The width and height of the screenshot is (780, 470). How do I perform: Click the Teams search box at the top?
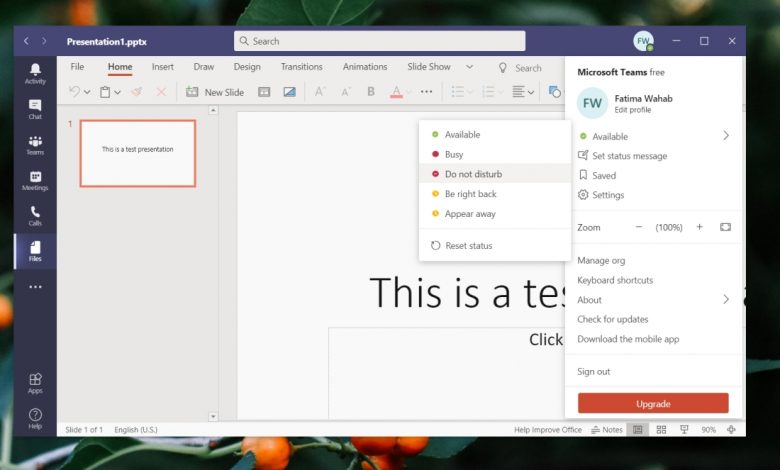380,41
